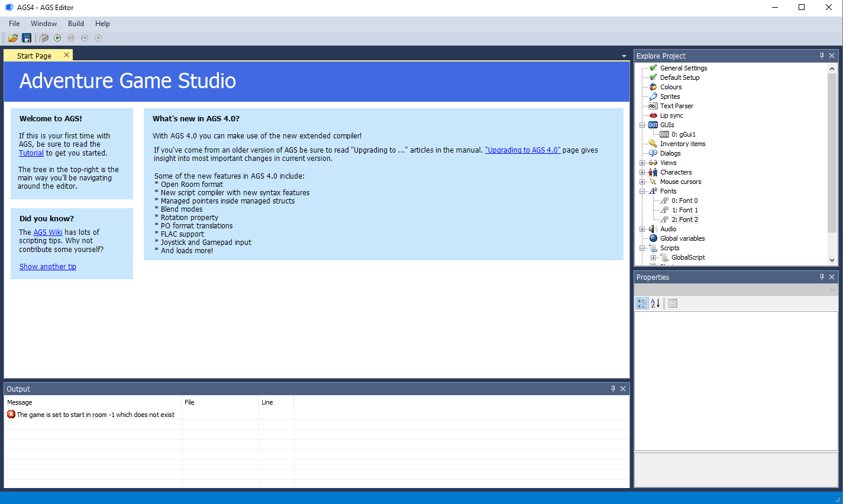Open the Dialogs speech bubble icon
The height and width of the screenshot is (504, 843).
[653, 153]
